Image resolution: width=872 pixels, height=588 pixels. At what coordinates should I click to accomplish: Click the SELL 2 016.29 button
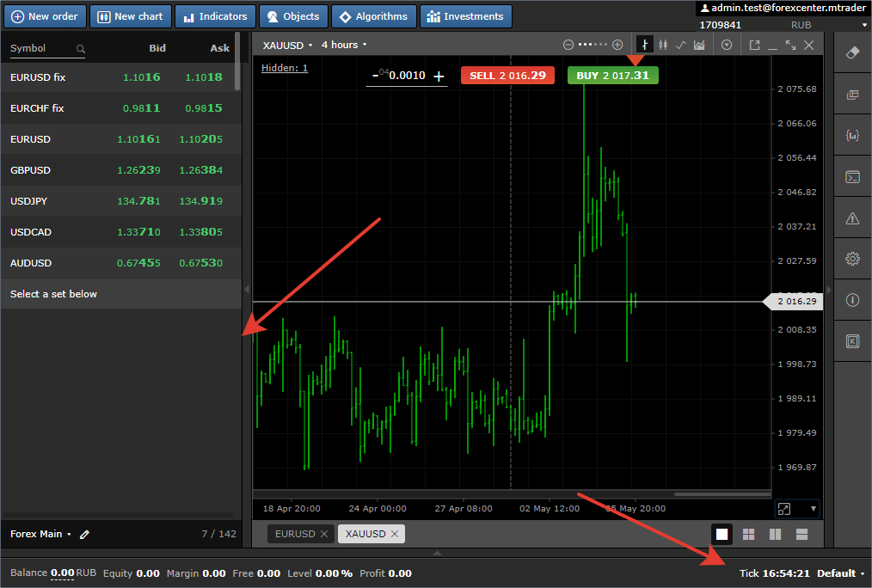(x=507, y=76)
